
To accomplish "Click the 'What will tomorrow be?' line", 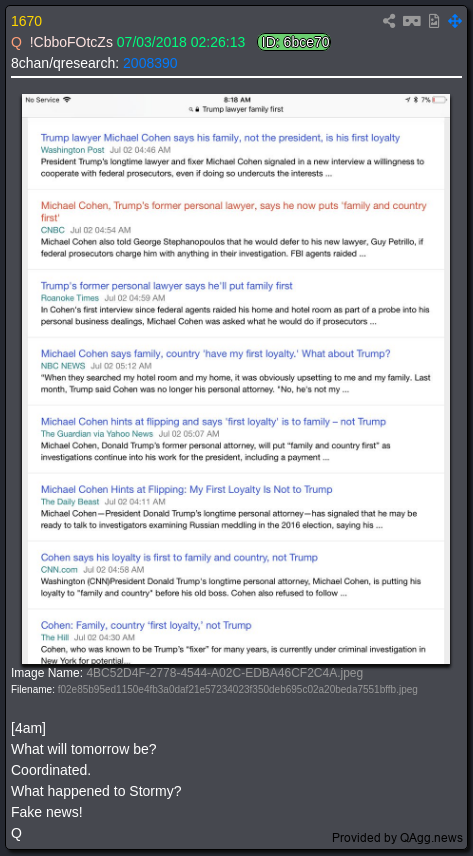I will (x=84, y=749).
